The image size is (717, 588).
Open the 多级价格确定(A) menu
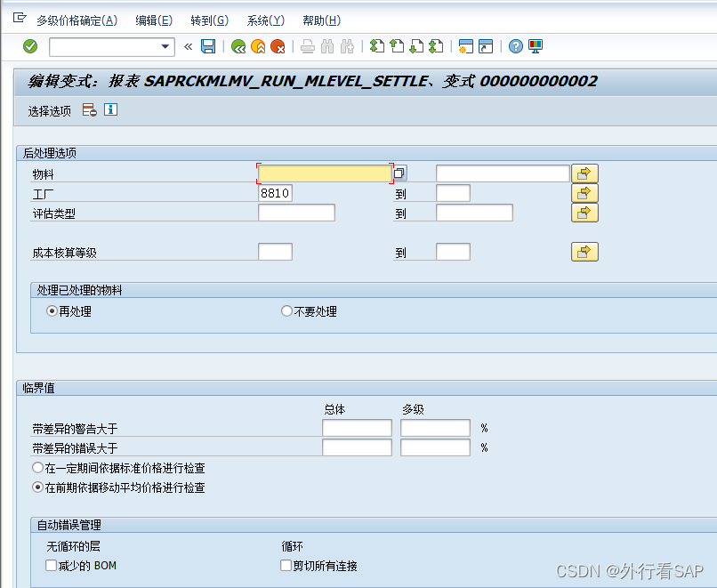[77, 20]
